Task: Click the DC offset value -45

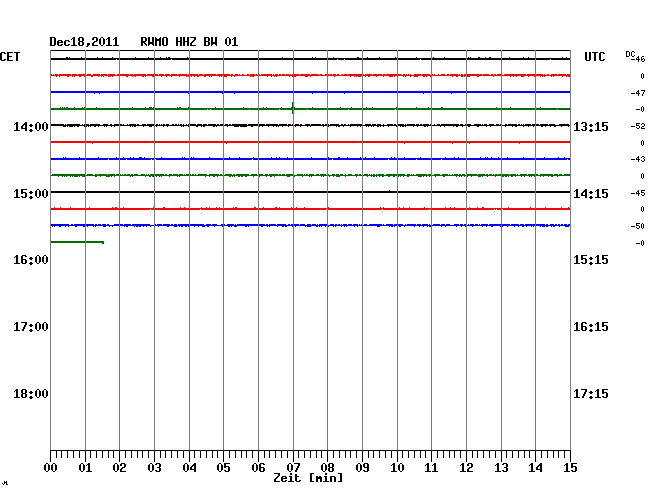Action: [x=638, y=193]
